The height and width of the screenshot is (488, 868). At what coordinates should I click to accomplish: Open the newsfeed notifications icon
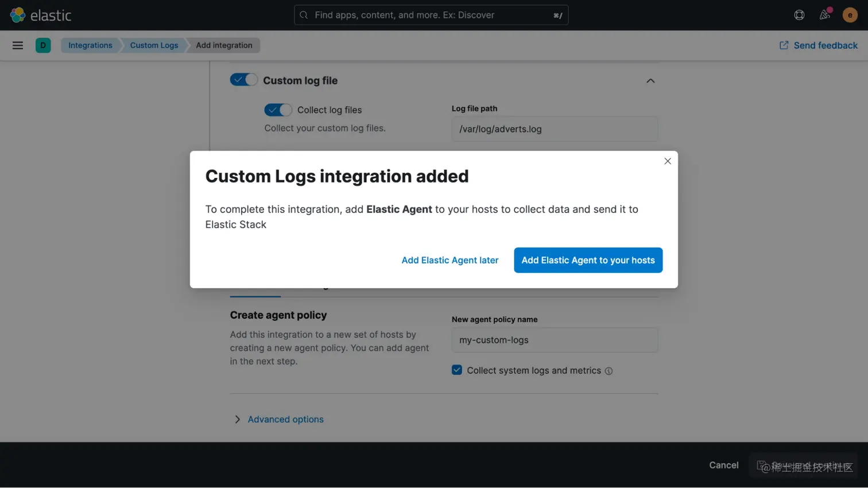[825, 15]
